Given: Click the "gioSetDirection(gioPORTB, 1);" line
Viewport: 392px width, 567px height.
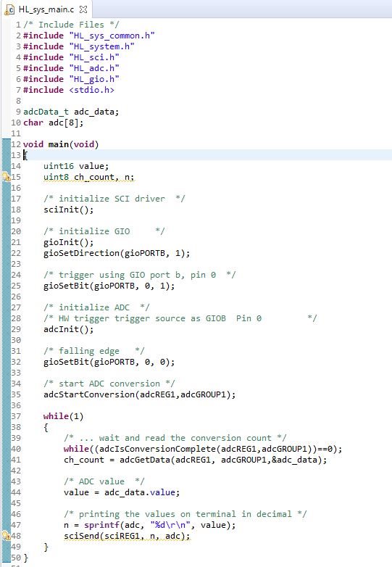Looking at the screenshot, I should coord(117,253).
